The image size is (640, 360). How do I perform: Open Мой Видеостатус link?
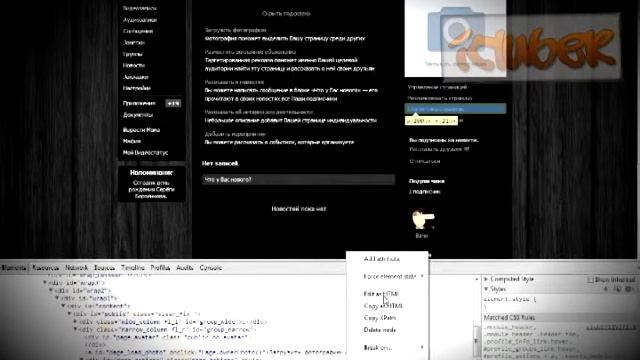[x=145, y=153]
